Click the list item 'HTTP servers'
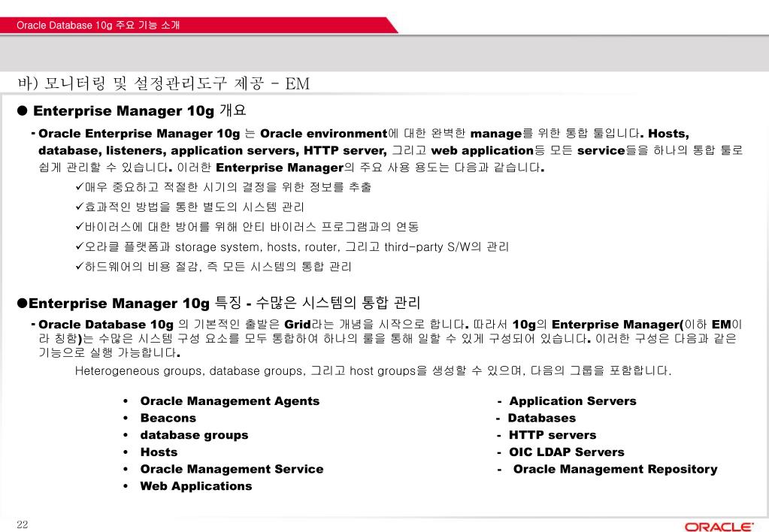769x532 pixels. pyautogui.click(x=553, y=435)
